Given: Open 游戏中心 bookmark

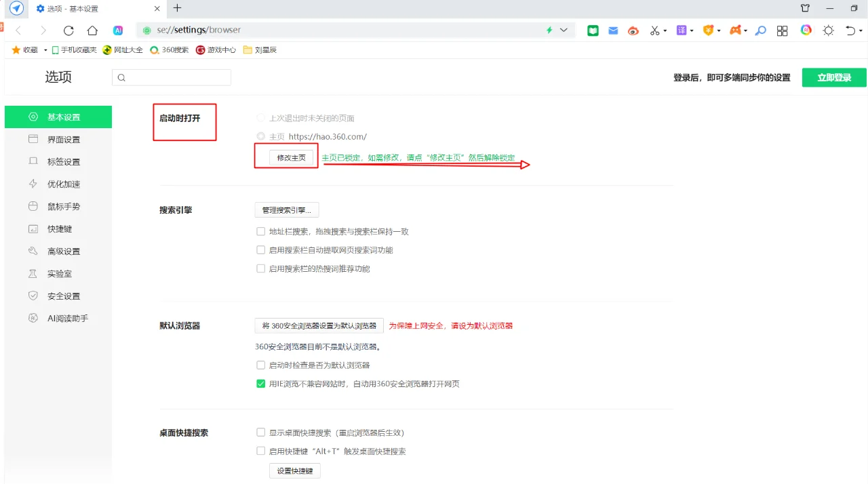Looking at the screenshot, I should [216, 50].
